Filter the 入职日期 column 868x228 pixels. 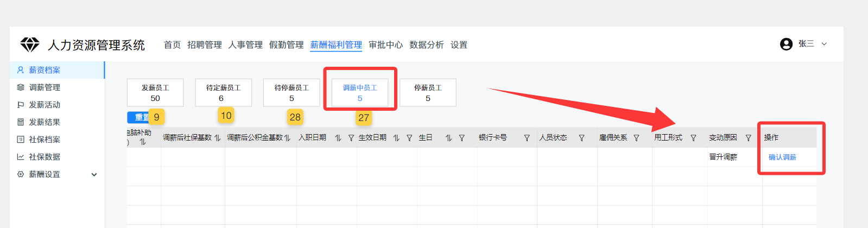point(351,138)
